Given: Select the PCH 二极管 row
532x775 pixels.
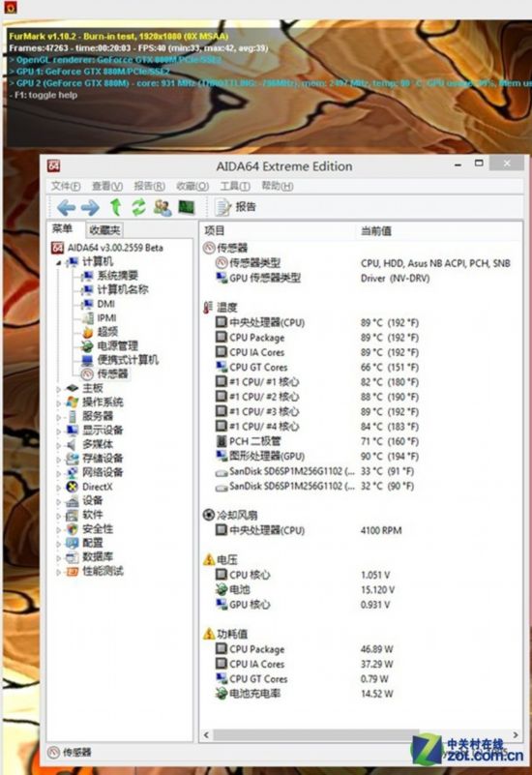Looking at the screenshot, I should [317, 441].
